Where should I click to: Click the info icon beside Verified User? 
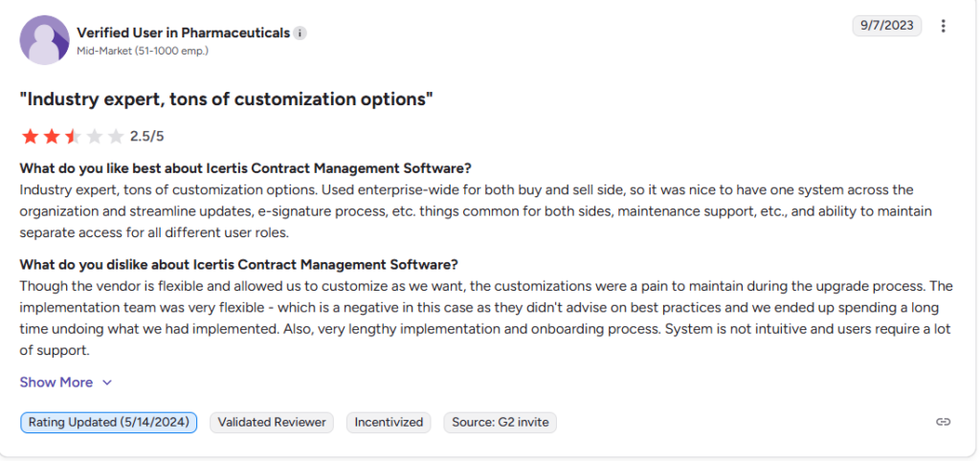301,33
